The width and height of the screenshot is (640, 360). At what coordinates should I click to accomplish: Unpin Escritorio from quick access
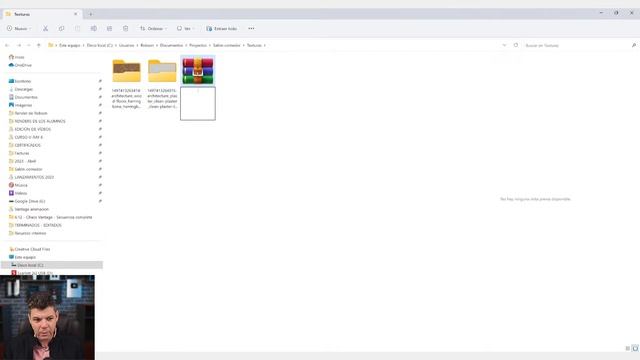[100, 81]
